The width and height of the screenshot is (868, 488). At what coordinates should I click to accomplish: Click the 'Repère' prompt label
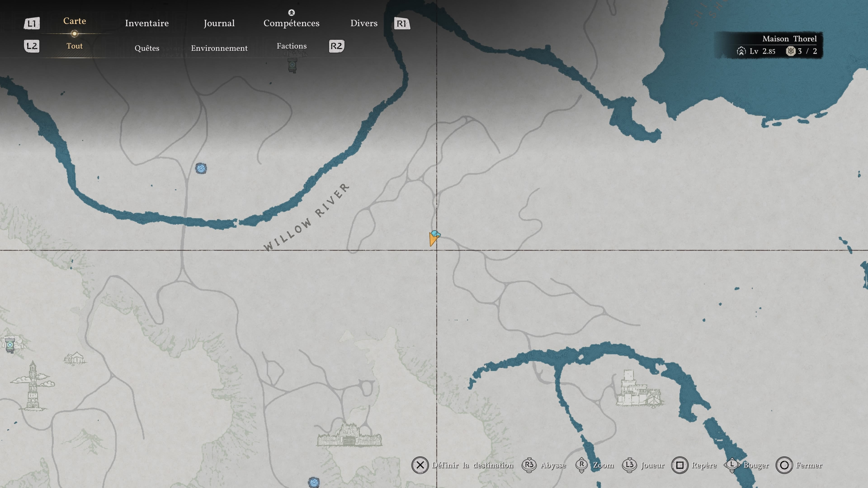click(x=704, y=465)
